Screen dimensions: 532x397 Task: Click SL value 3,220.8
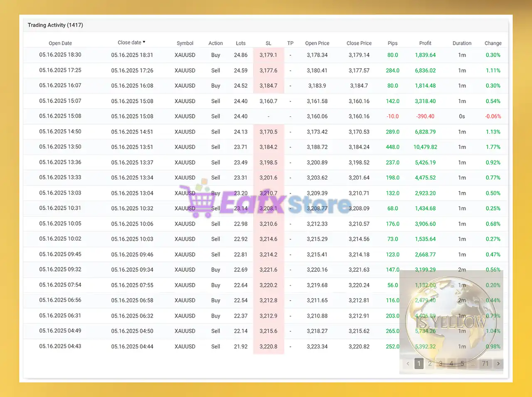268,347
